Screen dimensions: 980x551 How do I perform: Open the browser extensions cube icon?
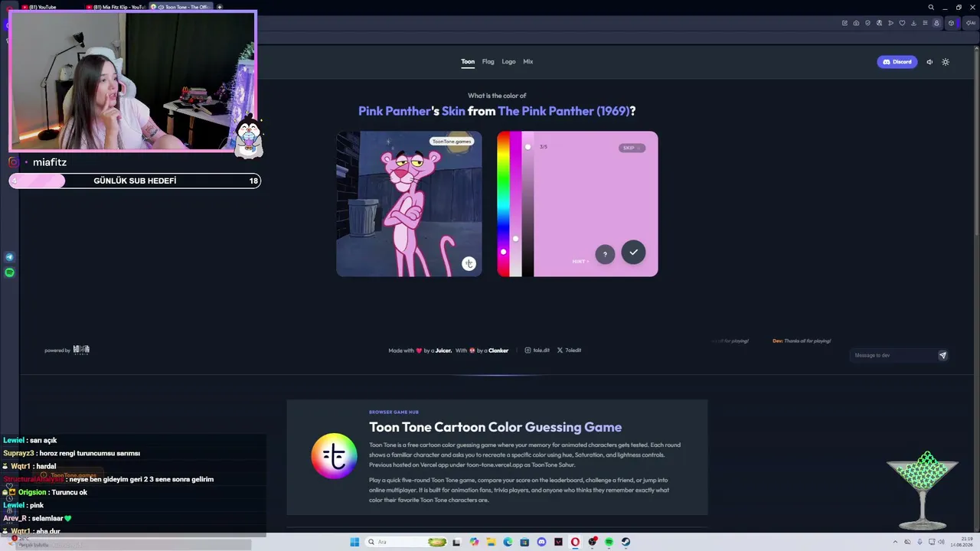[951, 23]
